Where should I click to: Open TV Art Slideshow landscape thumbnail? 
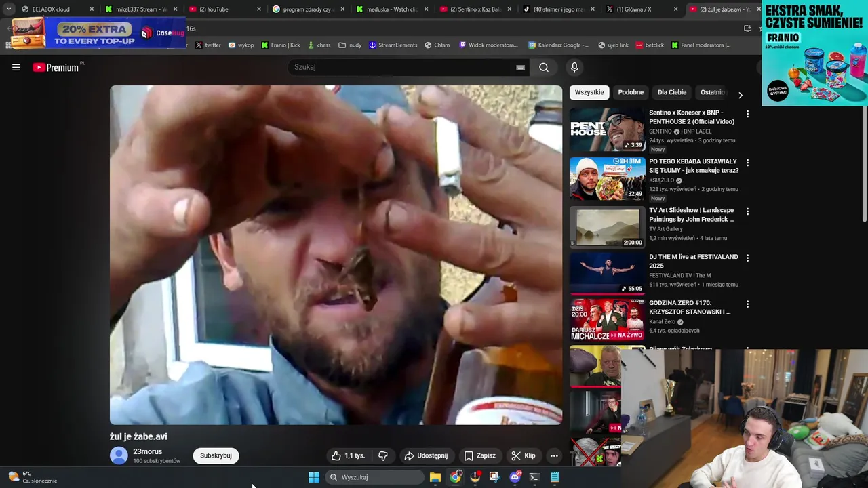point(607,227)
